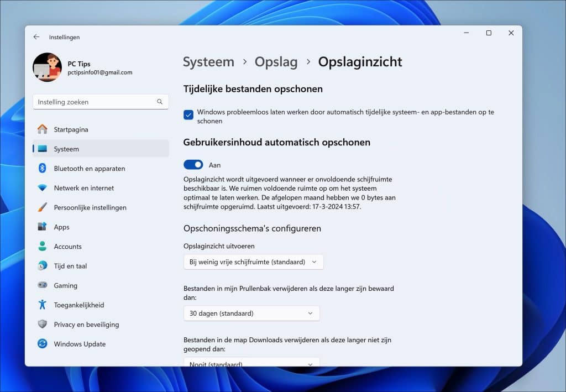
Task: Click the Accounts person icon
Action: (42, 246)
